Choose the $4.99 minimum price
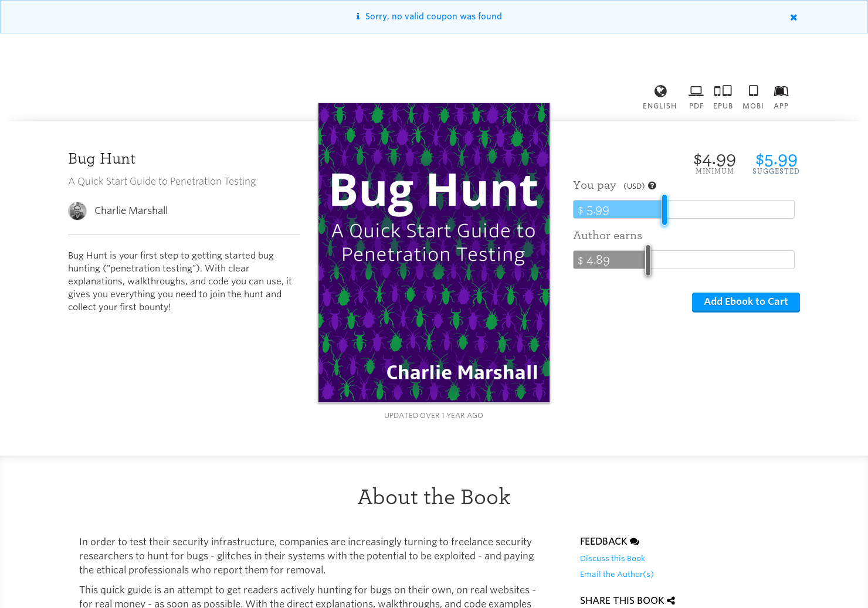The image size is (868, 608). point(714,163)
